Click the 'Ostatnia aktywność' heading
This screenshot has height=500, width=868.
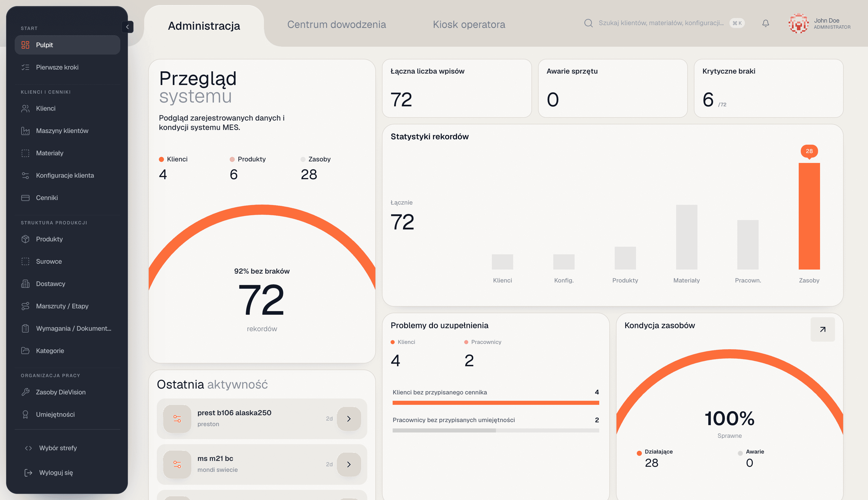pyautogui.click(x=212, y=385)
